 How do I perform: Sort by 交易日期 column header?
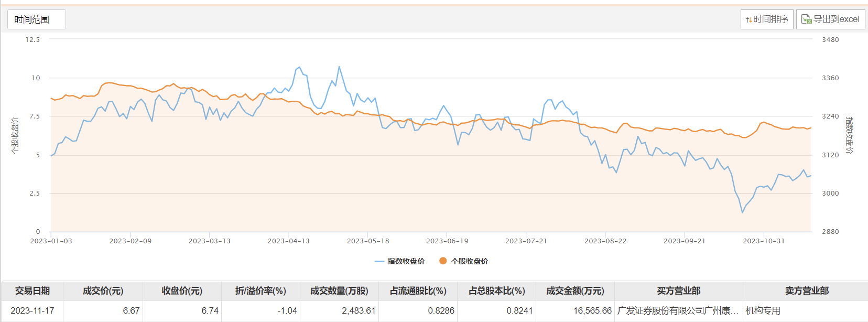[x=32, y=291]
